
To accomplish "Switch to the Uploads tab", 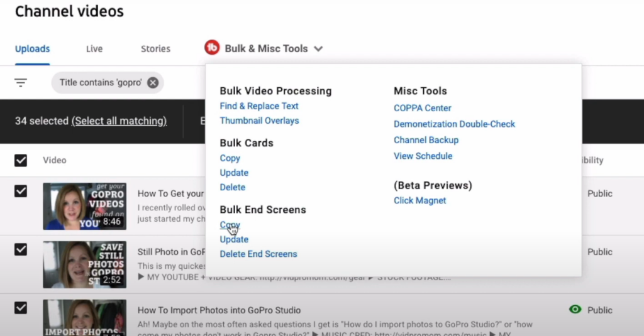I will 33,49.
